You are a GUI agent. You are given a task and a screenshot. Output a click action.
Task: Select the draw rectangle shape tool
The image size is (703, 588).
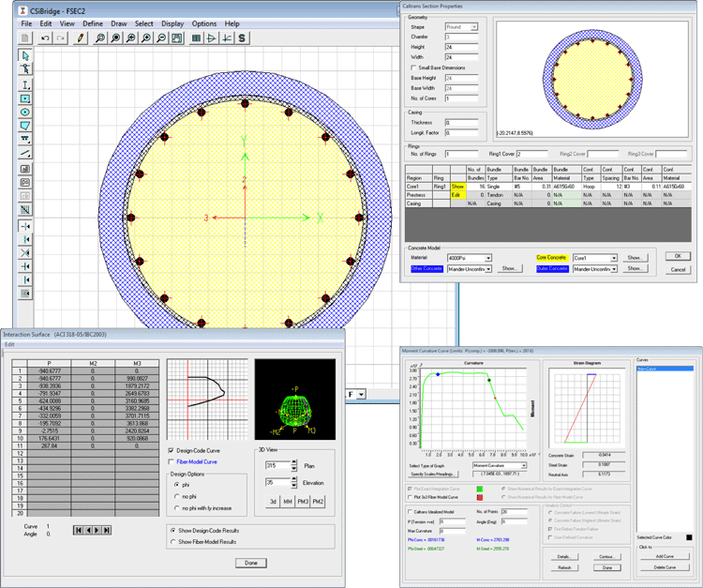tap(25, 98)
